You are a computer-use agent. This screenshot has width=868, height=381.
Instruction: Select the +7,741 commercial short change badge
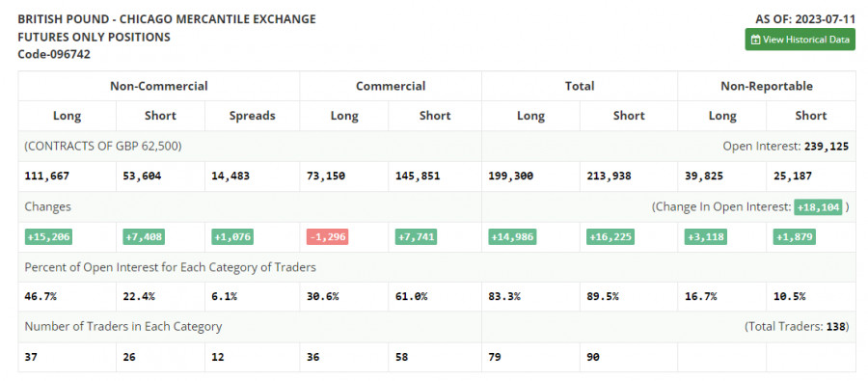coord(416,237)
